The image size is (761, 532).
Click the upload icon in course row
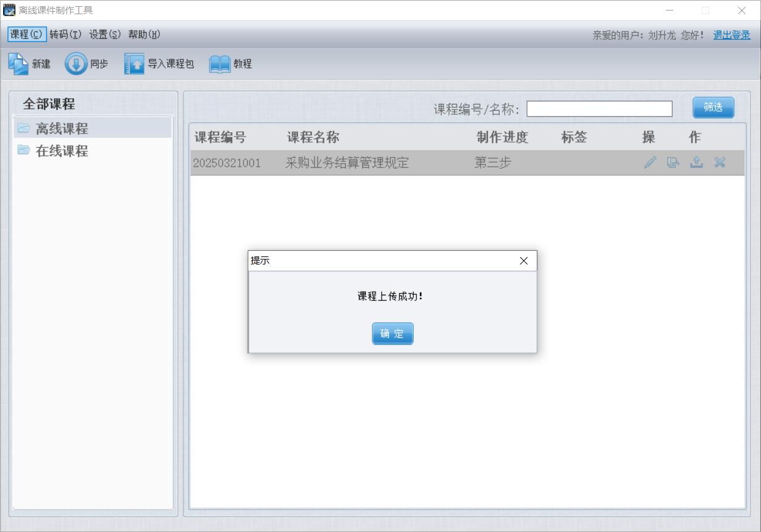(696, 163)
